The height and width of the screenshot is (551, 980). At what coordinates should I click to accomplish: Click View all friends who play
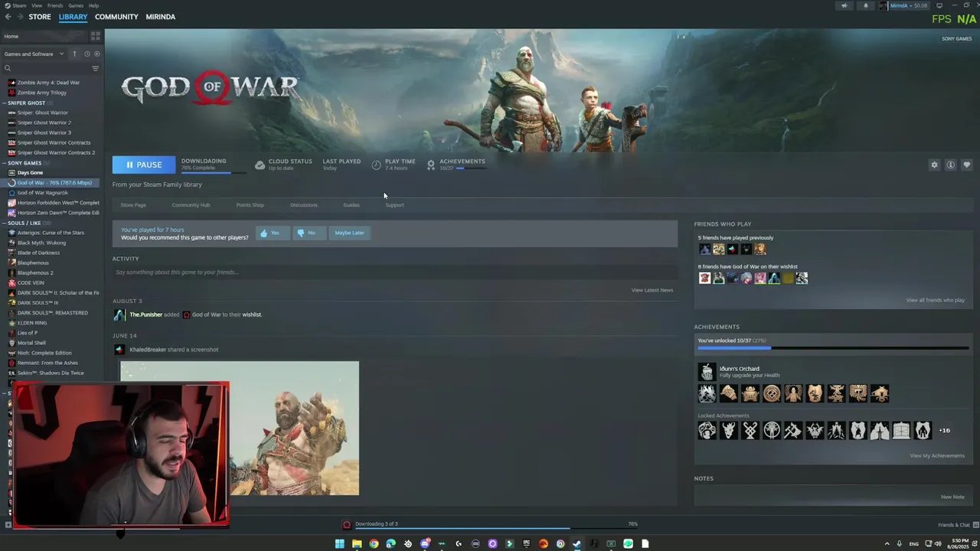[x=936, y=300]
